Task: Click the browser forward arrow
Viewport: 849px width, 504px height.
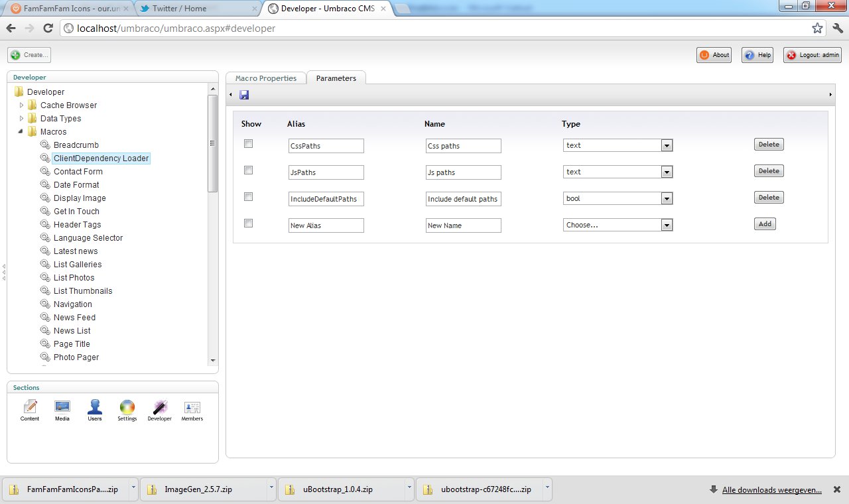Action: click(29, 29)
